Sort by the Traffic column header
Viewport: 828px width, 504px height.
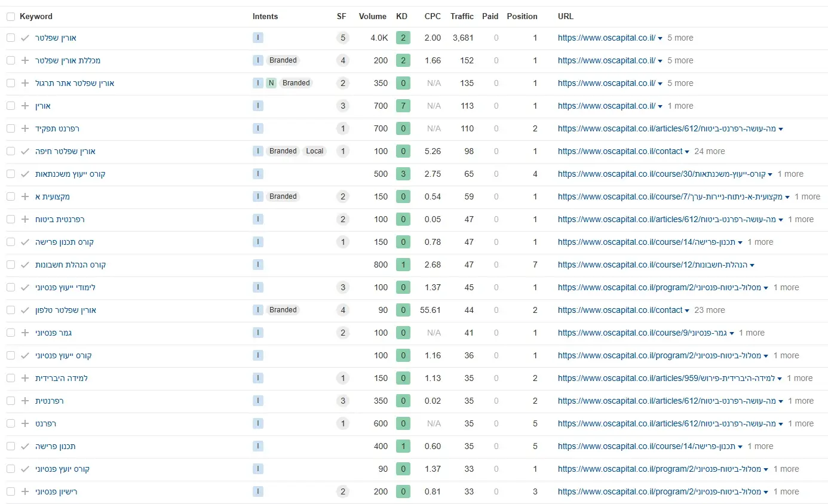(x=462, y=16)
